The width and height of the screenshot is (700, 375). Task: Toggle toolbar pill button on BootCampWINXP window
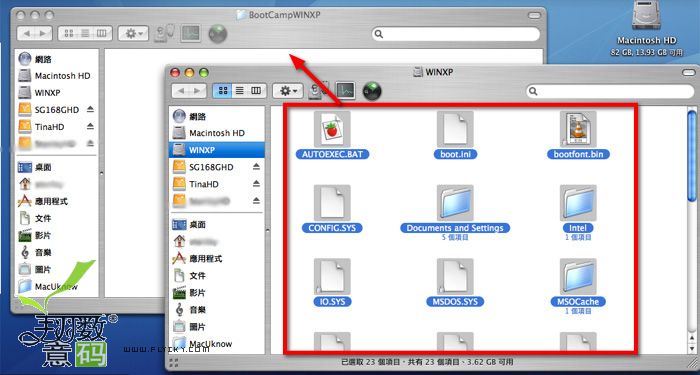[534, 15]
